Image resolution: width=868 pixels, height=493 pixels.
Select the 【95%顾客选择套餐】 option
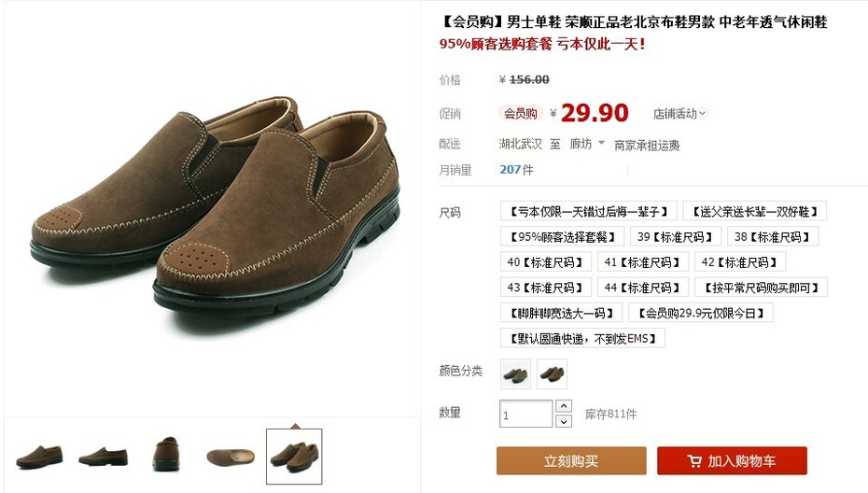click(563, 236)
